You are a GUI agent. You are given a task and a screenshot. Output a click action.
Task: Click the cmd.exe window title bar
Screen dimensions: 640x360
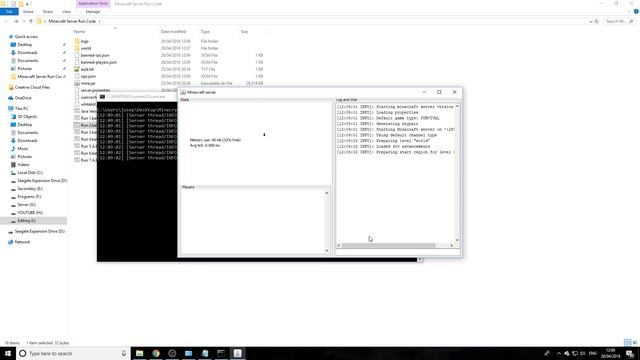pyautogui.click(x=138, y=97)
